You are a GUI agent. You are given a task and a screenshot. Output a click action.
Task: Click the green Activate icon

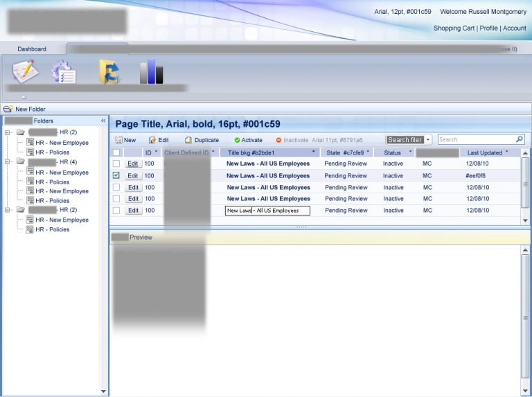(x=237, y=140)
